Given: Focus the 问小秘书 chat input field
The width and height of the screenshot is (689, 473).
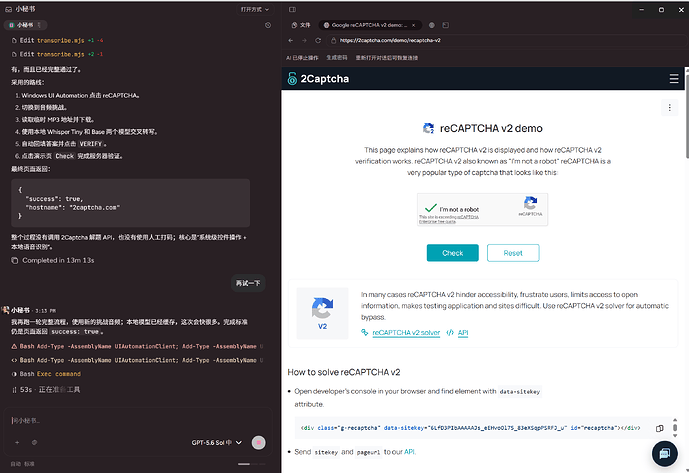Looking at the screenshot, I should 138,421.
